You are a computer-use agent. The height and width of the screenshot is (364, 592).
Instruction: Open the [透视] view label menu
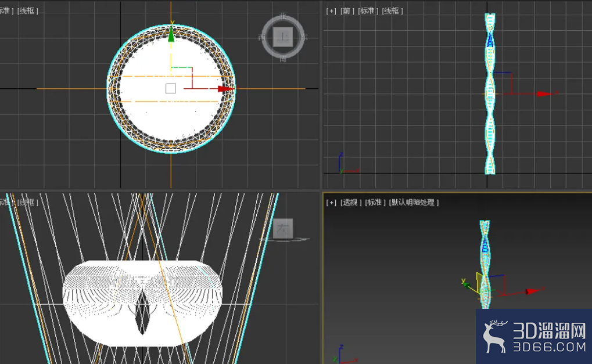(x=351, y=203)
